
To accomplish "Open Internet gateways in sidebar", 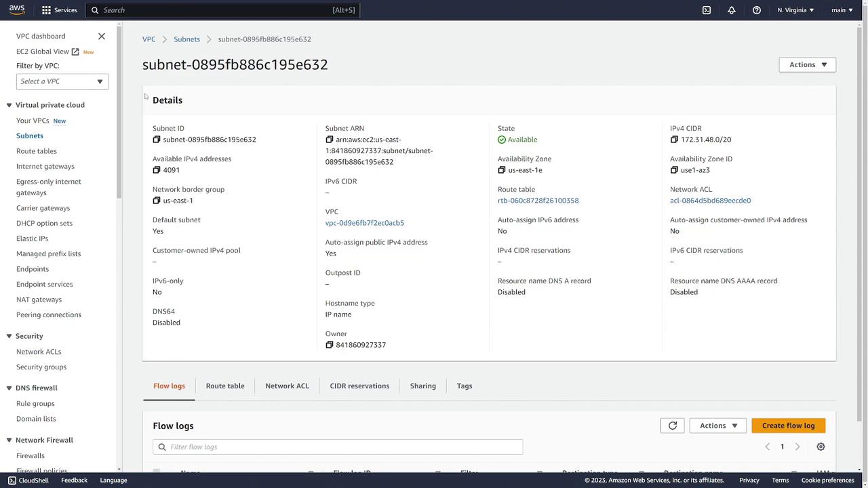I will click(45, 166).
